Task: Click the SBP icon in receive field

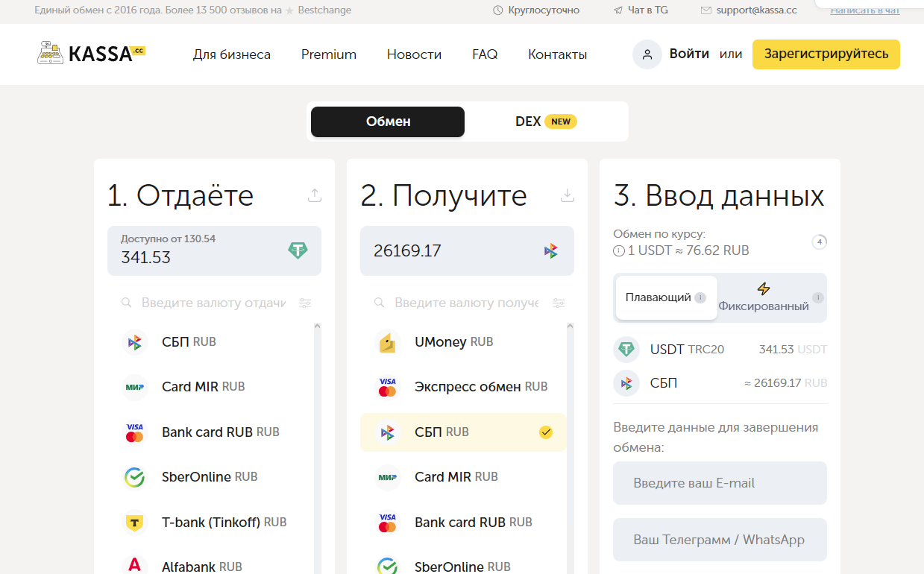Action: point(550,251)
